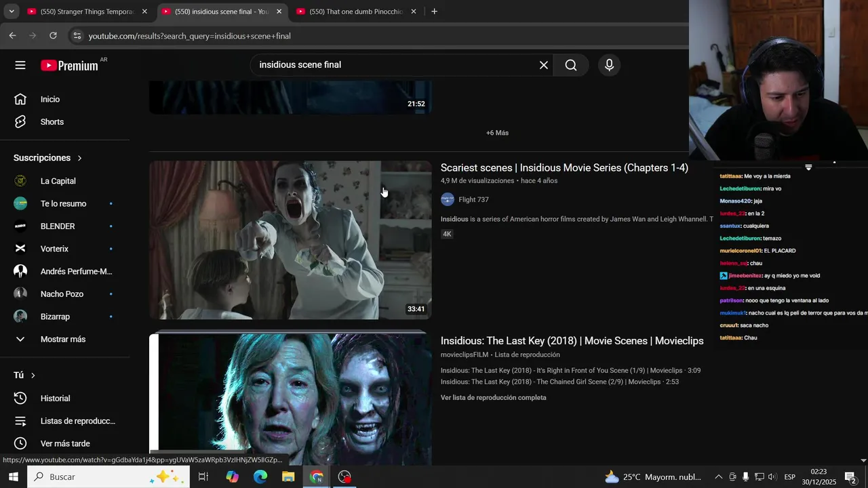Open Ver más tarde in sidebar
The image size is (868, 488).
65,443
